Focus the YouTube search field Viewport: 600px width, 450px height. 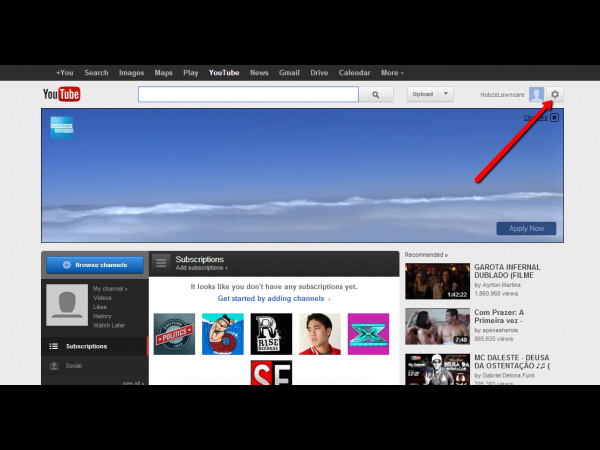click(x=248, y=94)
